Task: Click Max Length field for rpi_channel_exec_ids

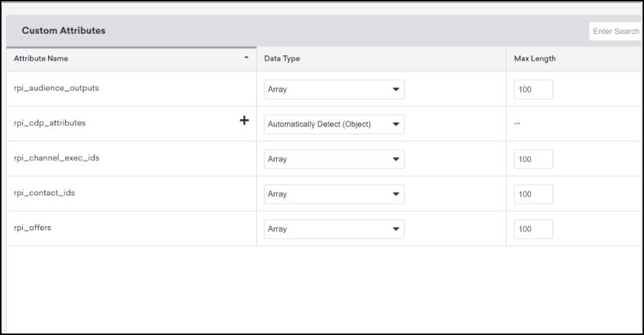Action: point(533,159)
